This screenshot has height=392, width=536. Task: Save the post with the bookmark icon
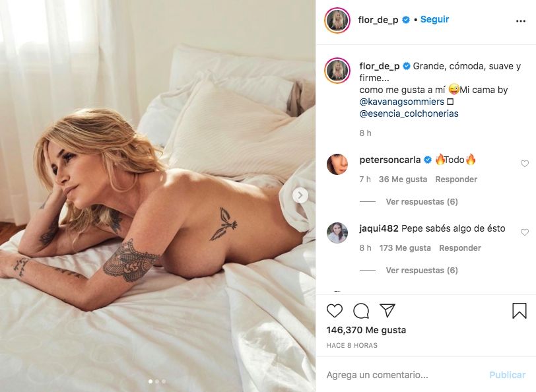coord(519,311)
